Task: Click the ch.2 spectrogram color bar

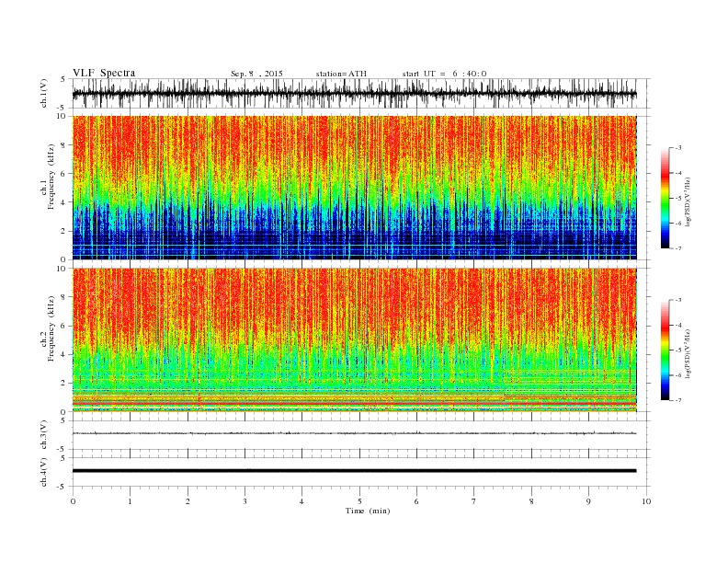Action: tap(665, 350)
